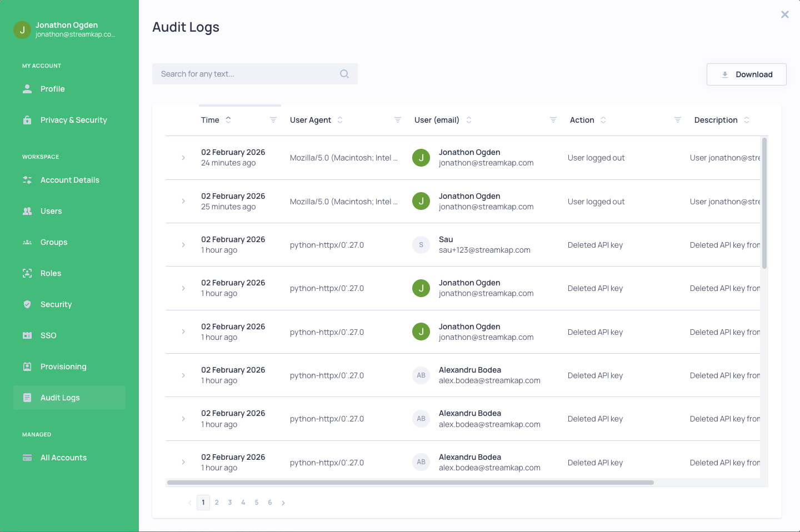Image resolution: width=800 pixels, height=532 pixels.
Task: Download the audit logs
Action: pyautogui.click(x=746, y=74)
